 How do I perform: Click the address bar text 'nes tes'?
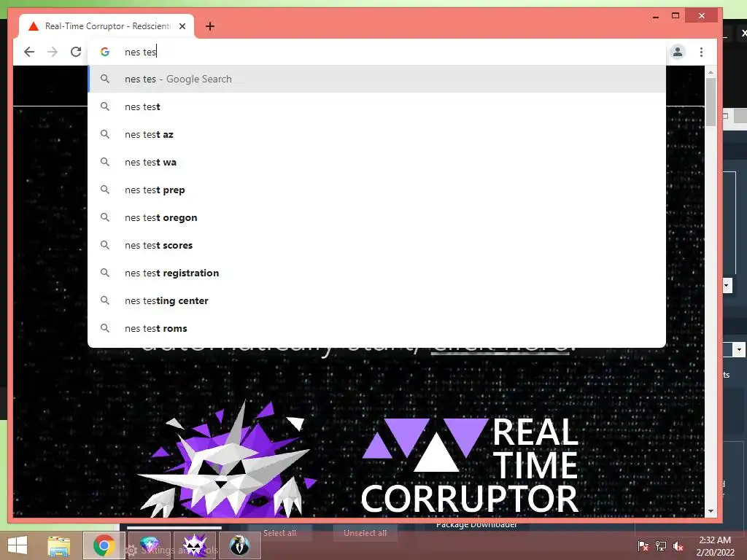point(141,52)
